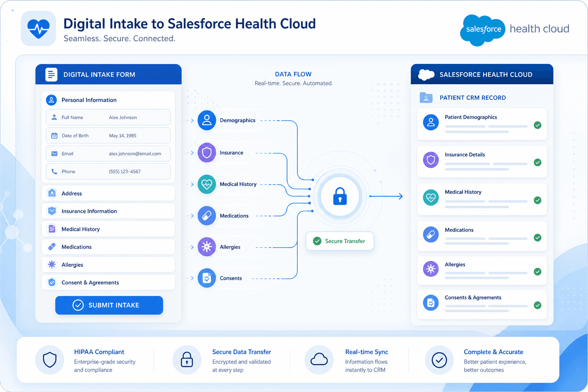Image resolution: width=588 pixels, height=392 pixels.
Task: Expand the Allergies form section
Action: [x=108, y=265]
